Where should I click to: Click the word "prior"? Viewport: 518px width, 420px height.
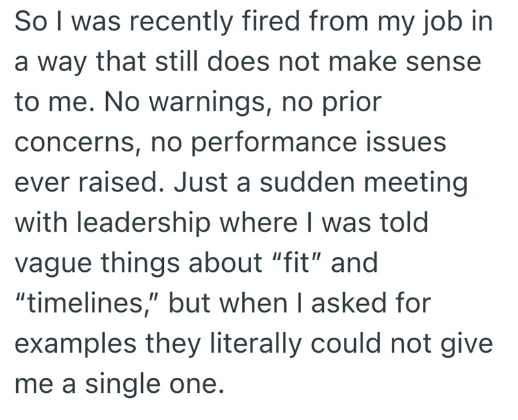352,102
